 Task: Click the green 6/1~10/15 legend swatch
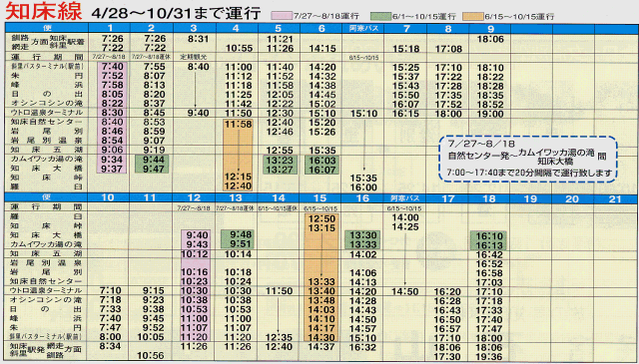click(380, 16)
